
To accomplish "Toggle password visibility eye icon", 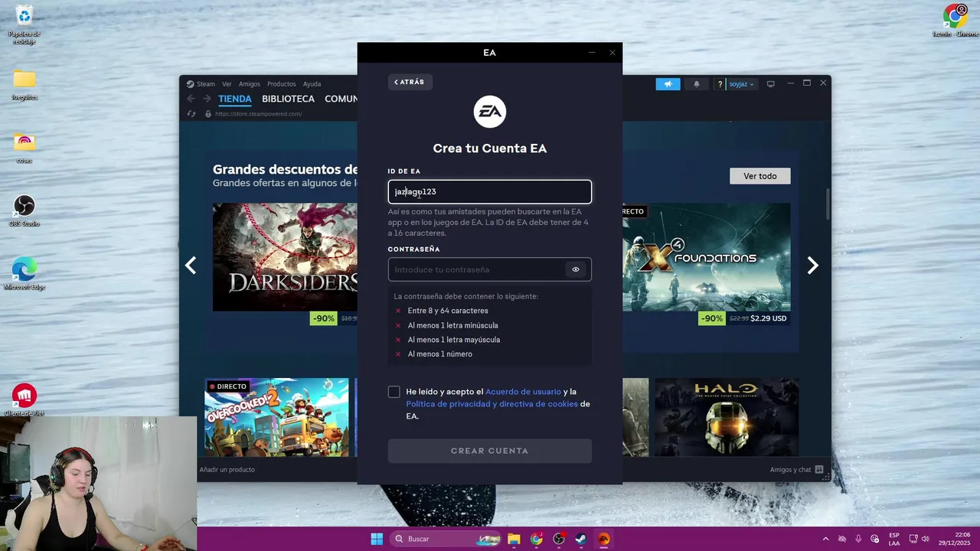I will click(576, 269).
